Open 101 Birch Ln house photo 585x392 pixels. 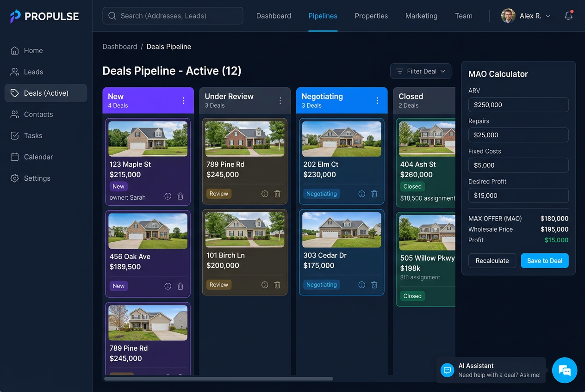coord(245,230)
